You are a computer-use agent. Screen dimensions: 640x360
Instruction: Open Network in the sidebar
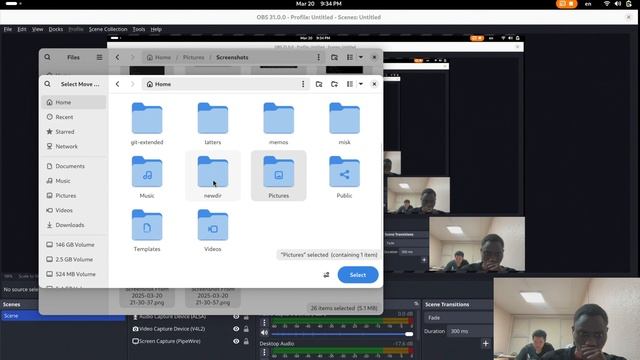[74, 147]
